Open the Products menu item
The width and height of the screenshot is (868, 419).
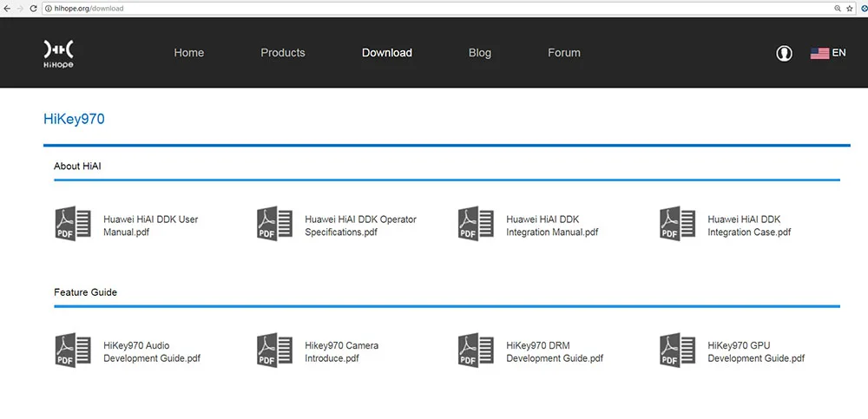[x=283, y=53]
